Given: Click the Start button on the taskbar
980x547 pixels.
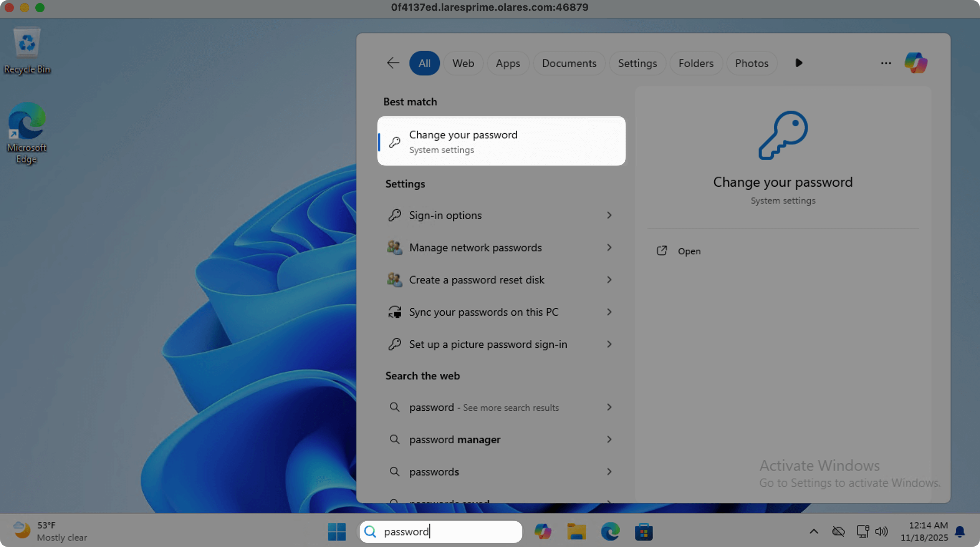Looking at the screenshot, I should coord(336,532).
